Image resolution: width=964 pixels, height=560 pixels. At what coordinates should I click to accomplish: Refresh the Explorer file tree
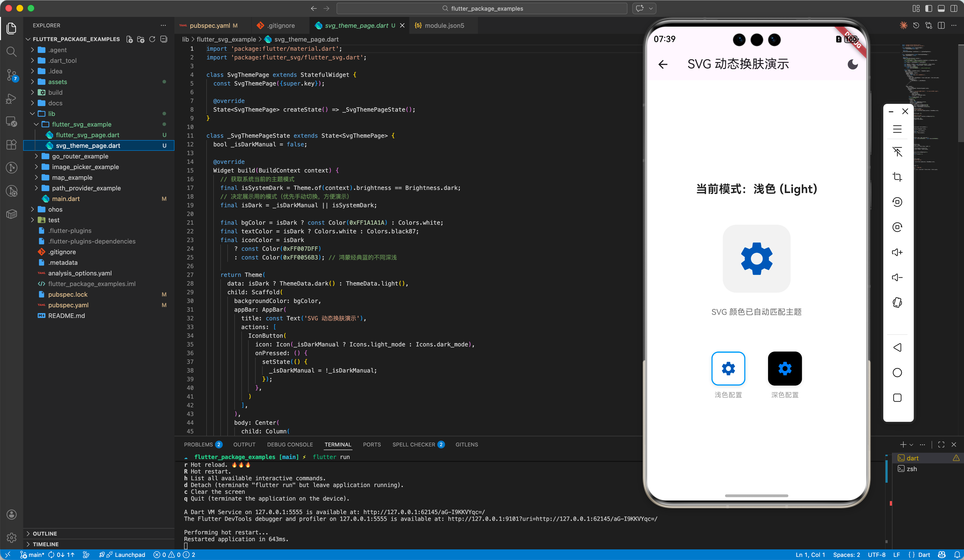[x=152, y=39]
